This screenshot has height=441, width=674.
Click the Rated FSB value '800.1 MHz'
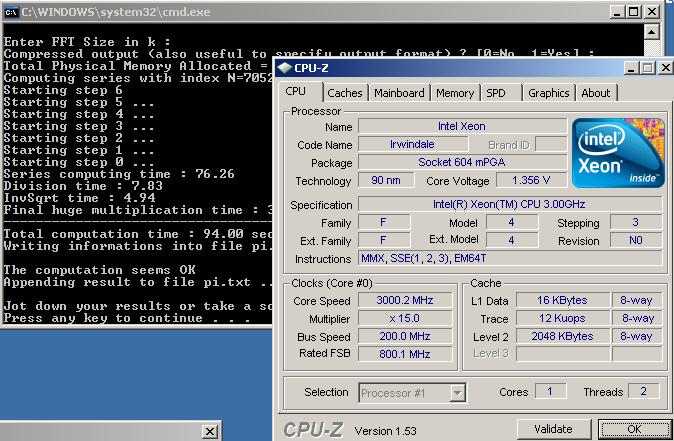[x=405, y=354]
